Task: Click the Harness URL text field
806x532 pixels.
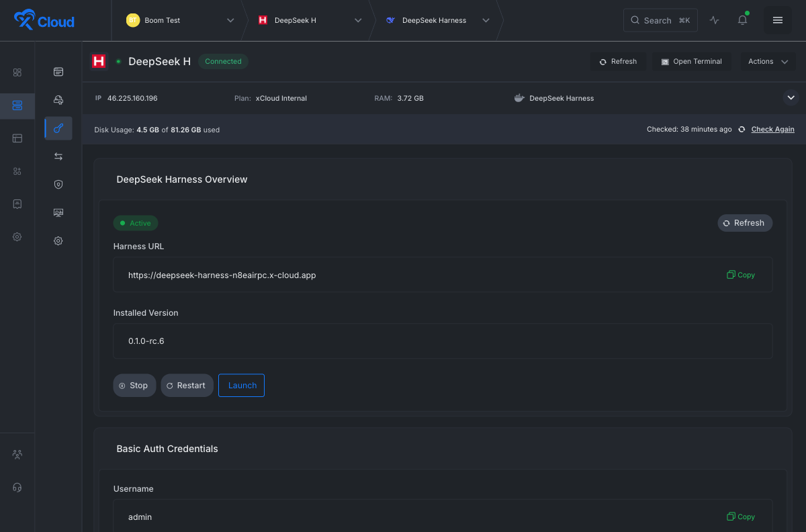Action: pyautogui.click(x=443, y=275)
